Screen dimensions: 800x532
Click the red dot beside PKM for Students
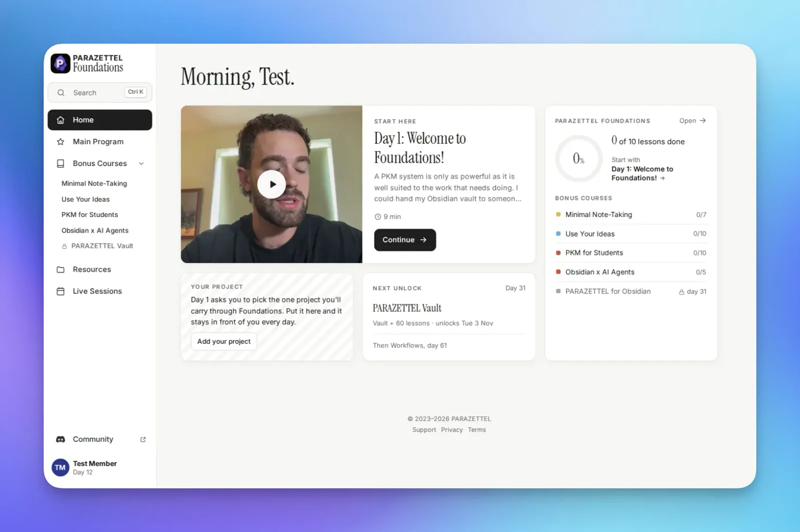pos(558,253)
